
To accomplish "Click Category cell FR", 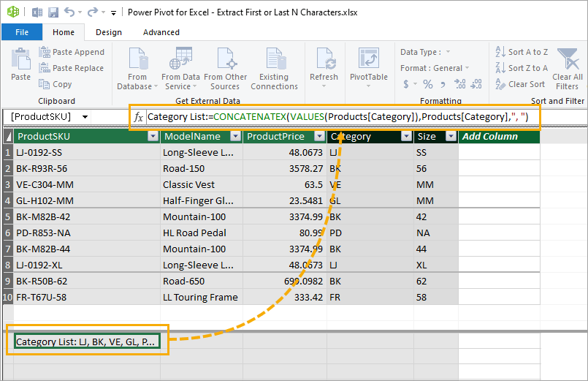I will 370,298.
